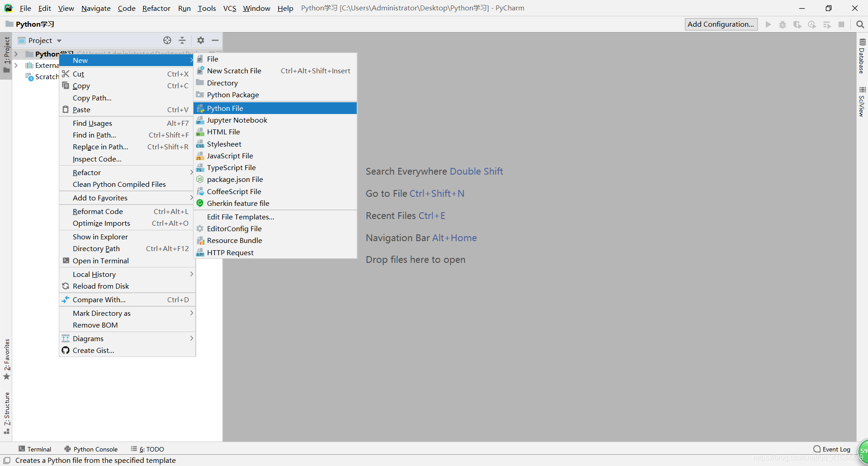Open the Terminal tool window

[35, 449]
